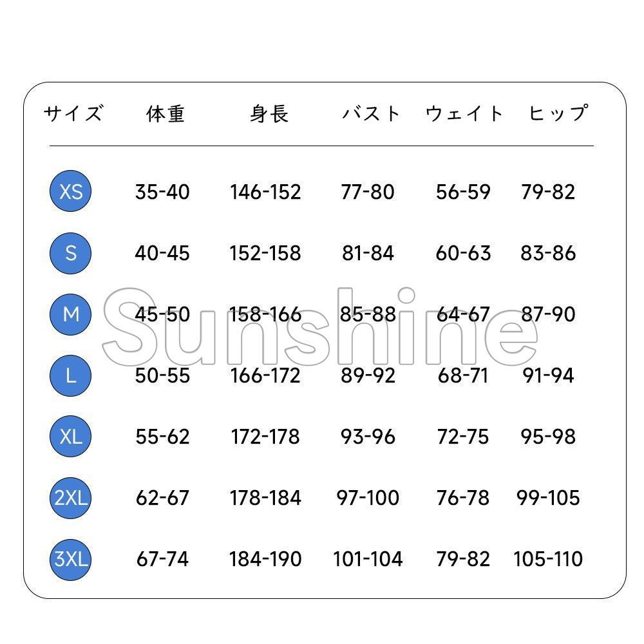Click the 身長 column header
Image resolution: width=644 pixels, height=644 pixels.
click(x=269, y=114)
